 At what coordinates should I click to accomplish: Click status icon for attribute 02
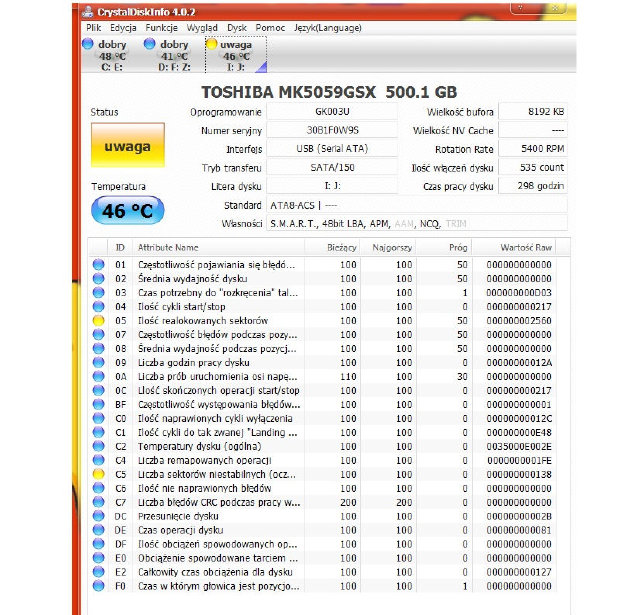pyautogui.click(x=98, y=278)
